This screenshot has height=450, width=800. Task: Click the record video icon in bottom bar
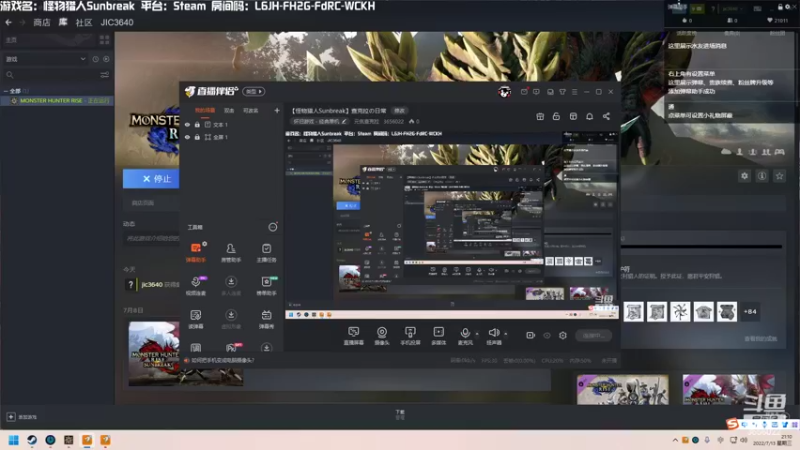pyautogui.click(x=531, y=335)
